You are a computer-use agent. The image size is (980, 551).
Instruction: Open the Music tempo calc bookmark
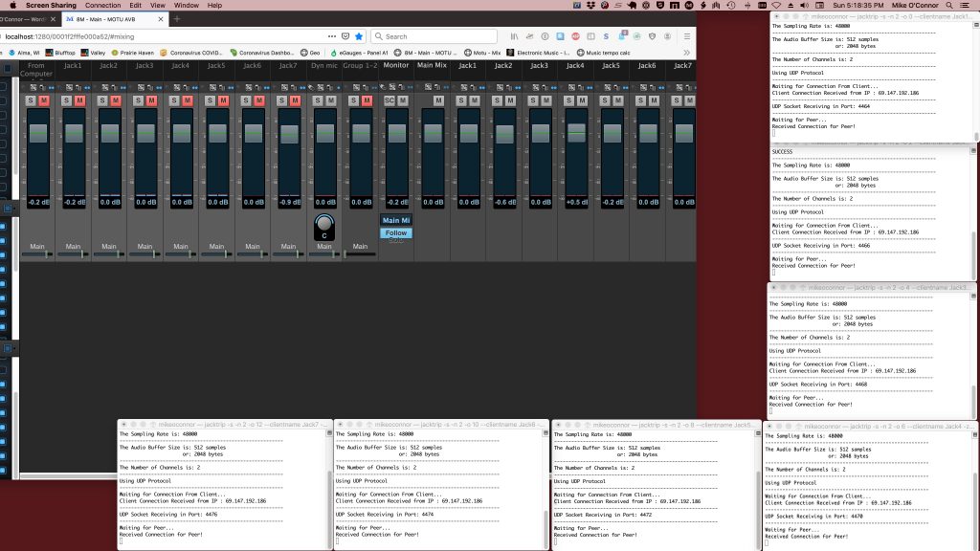point(603,54)
